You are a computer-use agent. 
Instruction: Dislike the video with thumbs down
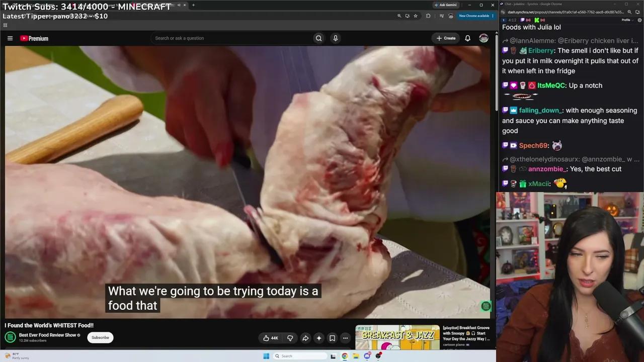point(290,338)
